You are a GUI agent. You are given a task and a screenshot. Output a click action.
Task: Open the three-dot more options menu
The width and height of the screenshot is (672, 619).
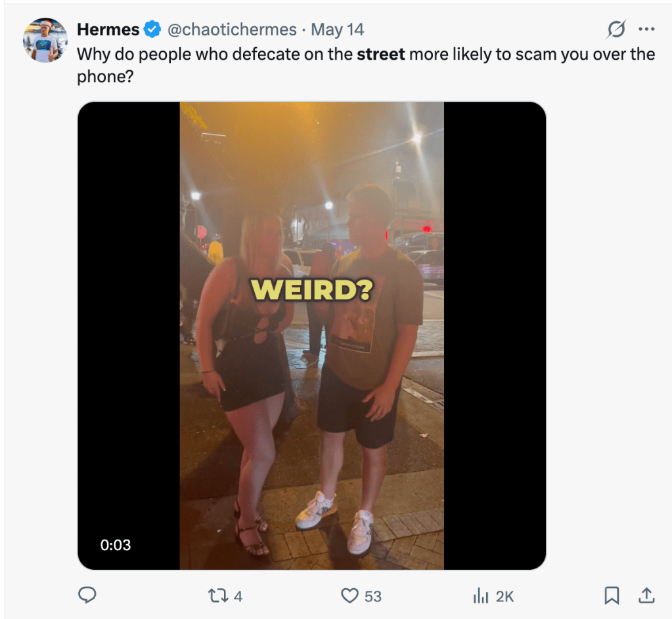click(646, 30)
